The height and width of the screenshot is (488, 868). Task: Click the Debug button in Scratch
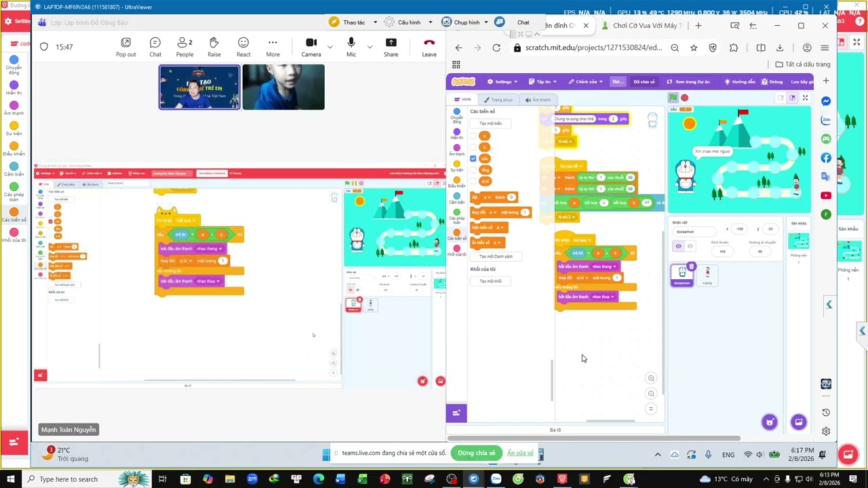coord(772,82)
